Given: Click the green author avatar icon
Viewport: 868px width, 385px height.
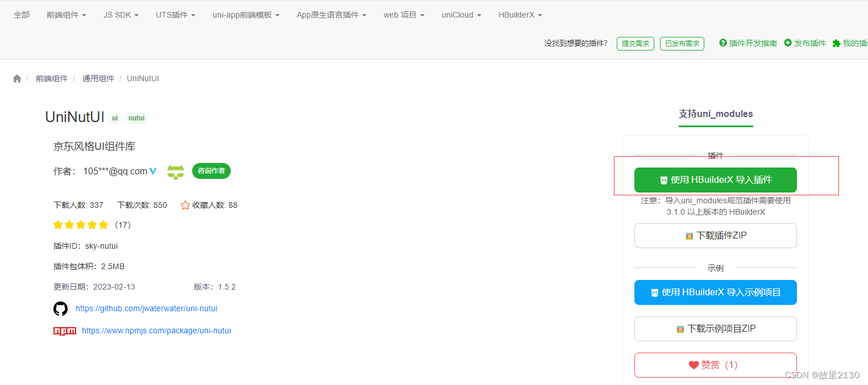Looking at the screenshot, I should (x=176, y=171).
